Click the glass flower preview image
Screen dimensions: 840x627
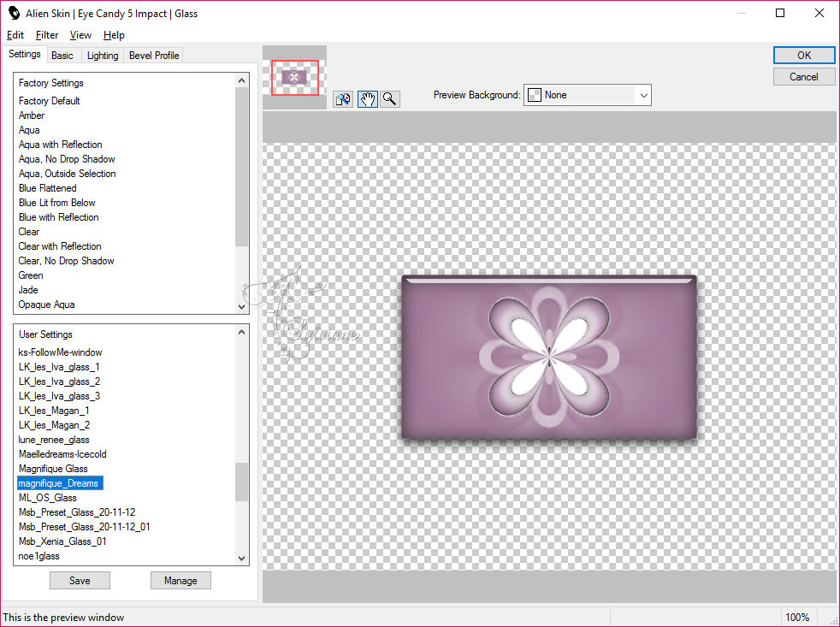[549, 357]
